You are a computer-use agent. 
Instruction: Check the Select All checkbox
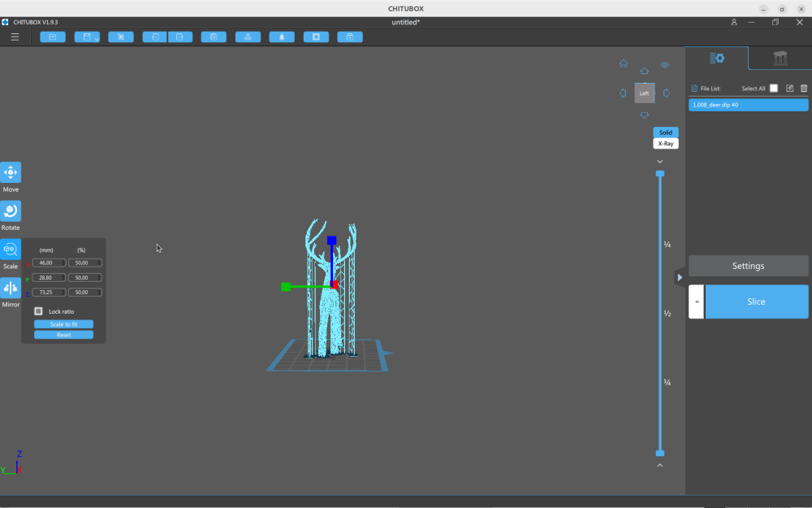pyautogui.click(x=774, y=88)
